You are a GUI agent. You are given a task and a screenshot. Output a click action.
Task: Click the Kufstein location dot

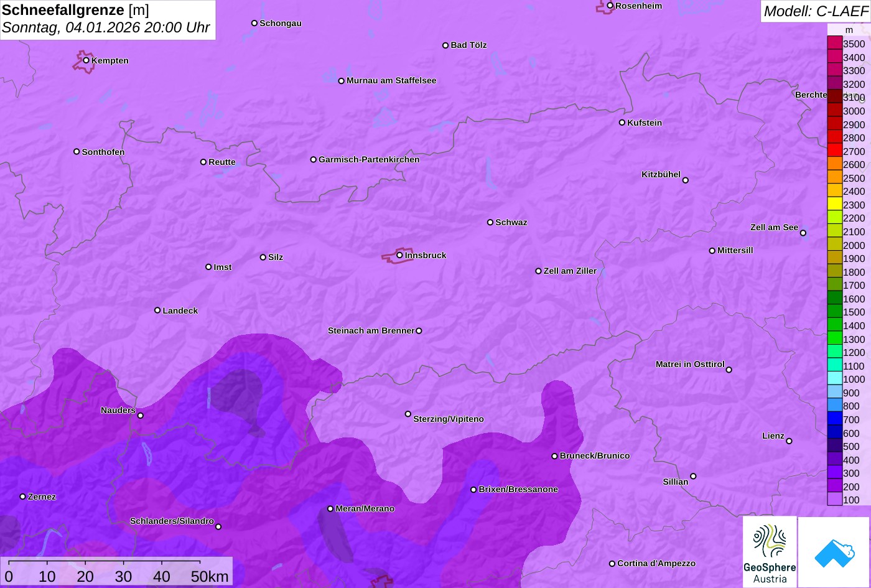tap(622, 123)
